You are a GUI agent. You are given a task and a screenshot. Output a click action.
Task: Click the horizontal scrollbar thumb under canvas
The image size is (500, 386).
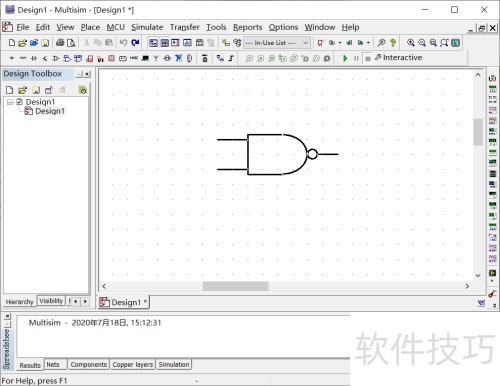235,286
